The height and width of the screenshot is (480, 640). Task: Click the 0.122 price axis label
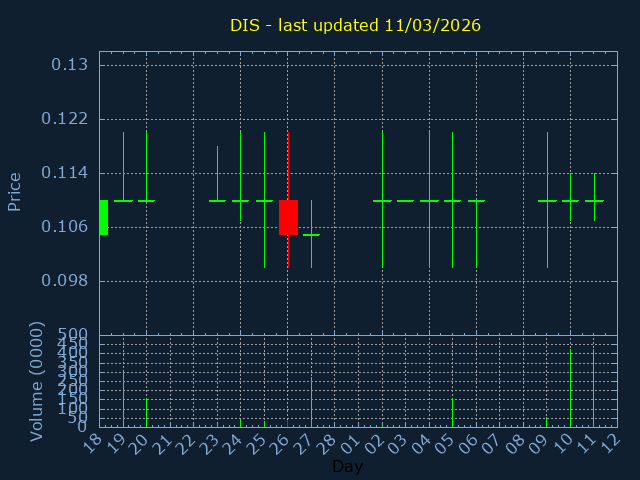coord(64,119)
